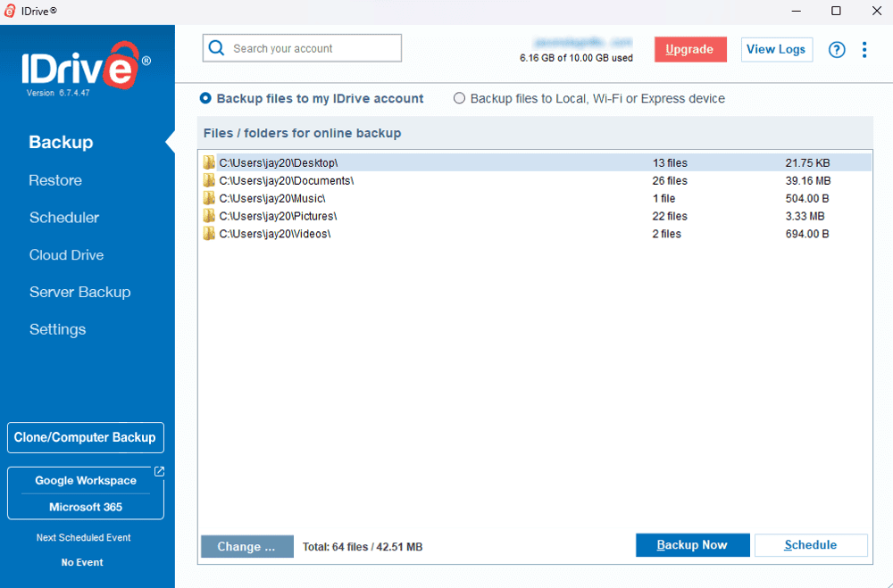Open Cloud Drive in the sidebar
The height and width of the screenshot is (588, 893).
67,255
